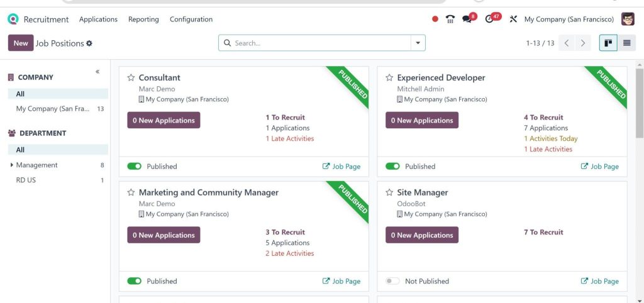The image size is (644, 303).
Task: Click the building icon on Consultant card
Action: 142,99
